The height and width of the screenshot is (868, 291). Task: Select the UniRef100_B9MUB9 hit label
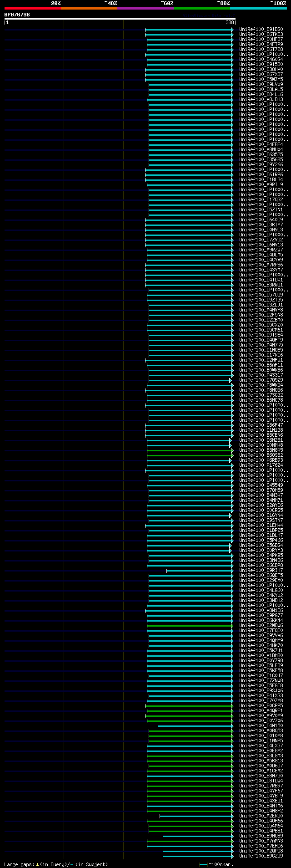tap(261, 836)
